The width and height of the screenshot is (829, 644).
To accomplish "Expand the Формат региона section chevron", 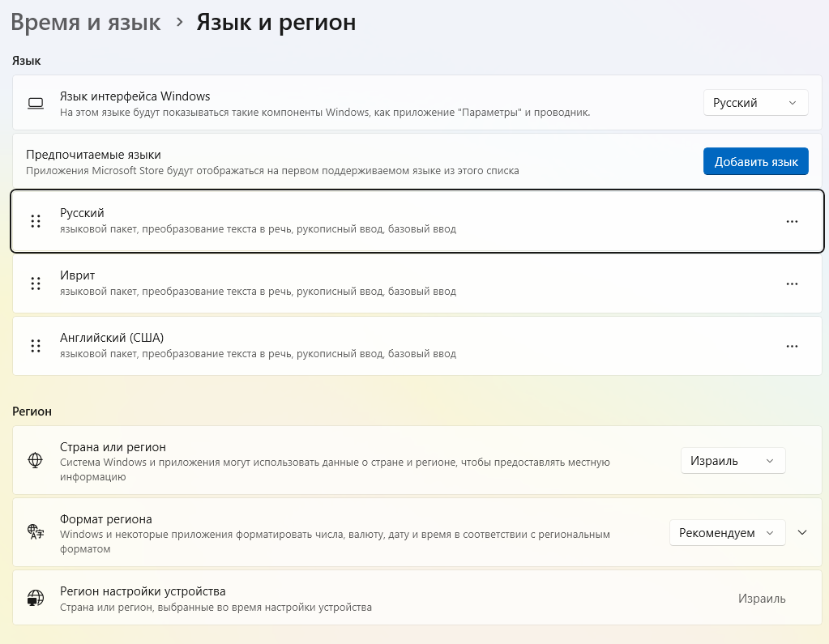I will coord(802,532).
